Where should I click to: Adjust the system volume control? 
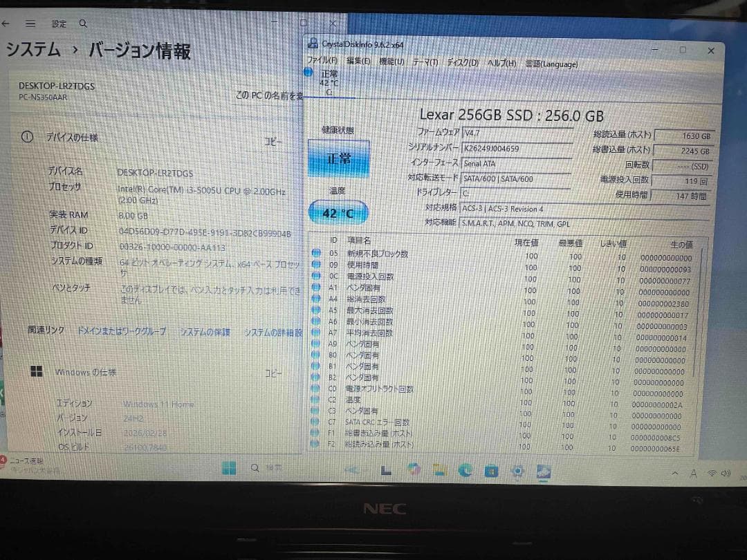tap(726, 474)
